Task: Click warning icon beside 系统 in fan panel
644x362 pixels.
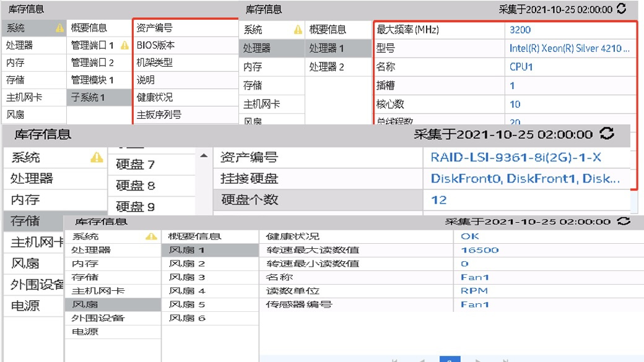Action: 150,236
